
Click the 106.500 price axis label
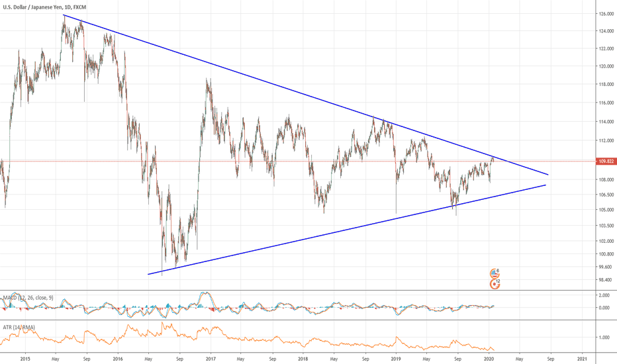point(606,195)
